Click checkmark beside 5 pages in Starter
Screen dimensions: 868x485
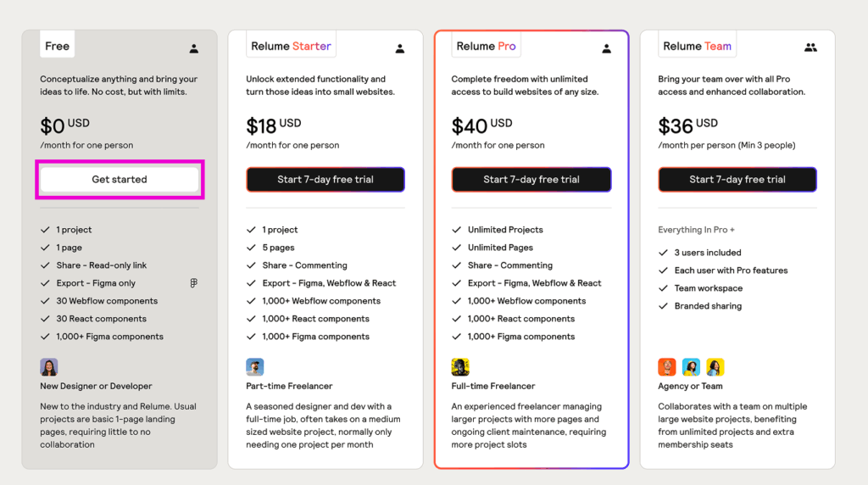[x=251, y=248]
